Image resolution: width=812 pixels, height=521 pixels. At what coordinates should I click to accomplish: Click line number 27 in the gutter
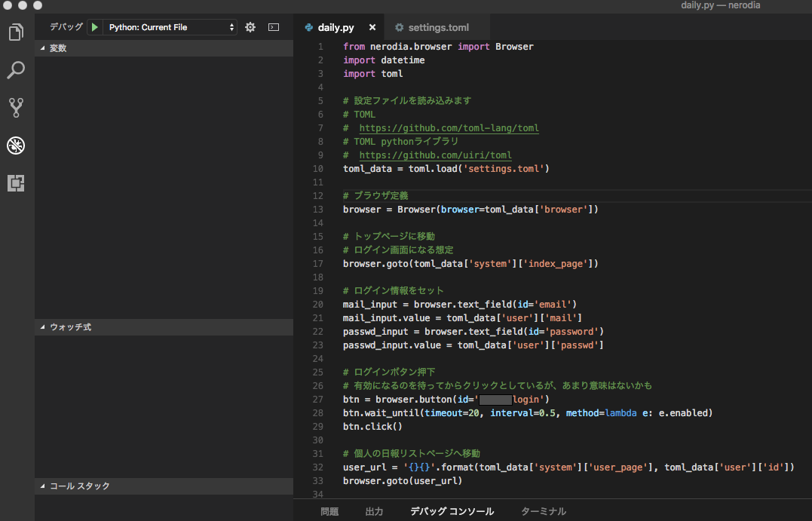317,399
